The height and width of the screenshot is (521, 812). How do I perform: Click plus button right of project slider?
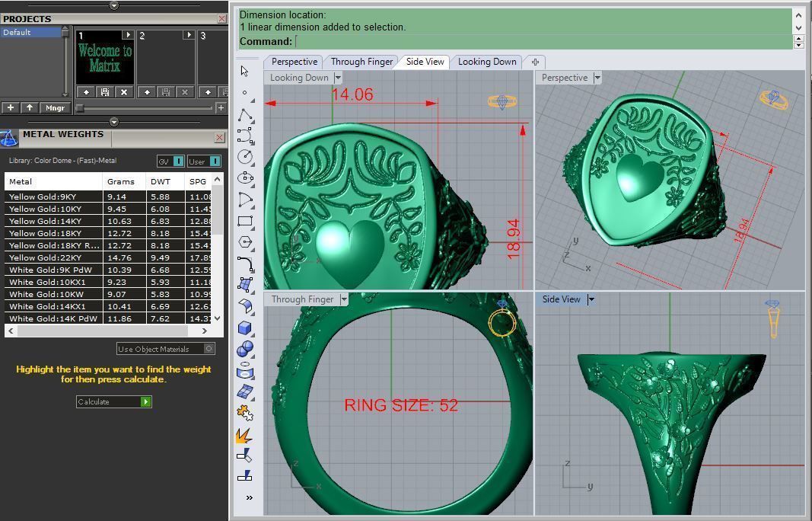point(221,108)
